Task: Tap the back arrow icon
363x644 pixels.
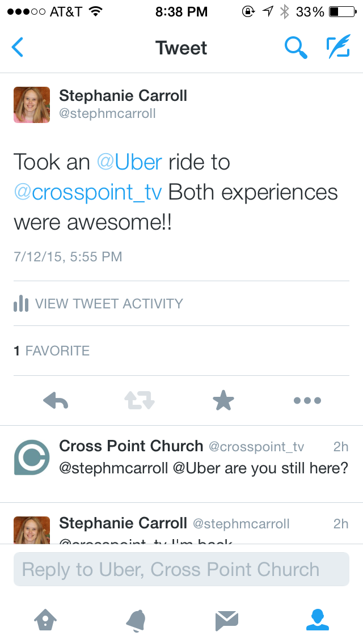Action: [18, 48]
